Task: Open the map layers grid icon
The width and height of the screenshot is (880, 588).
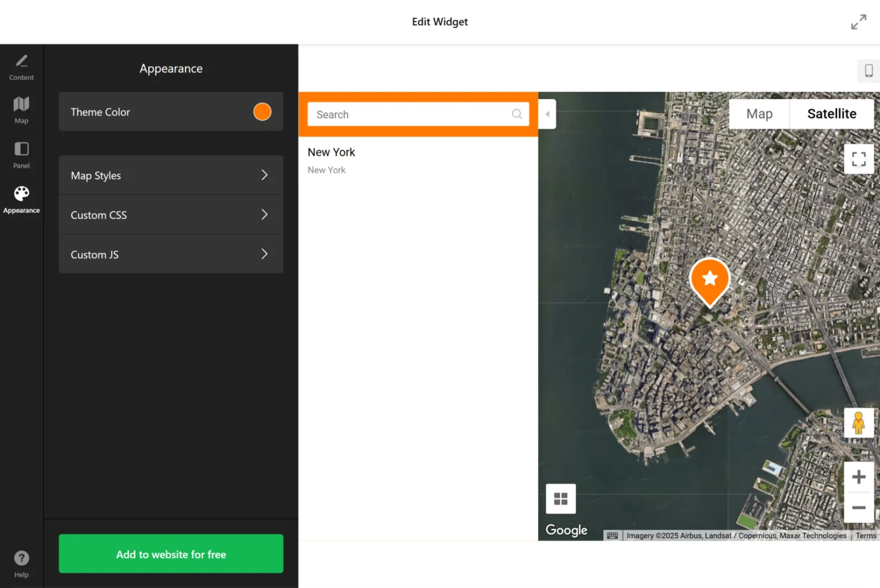Action: tap(560, 498)
